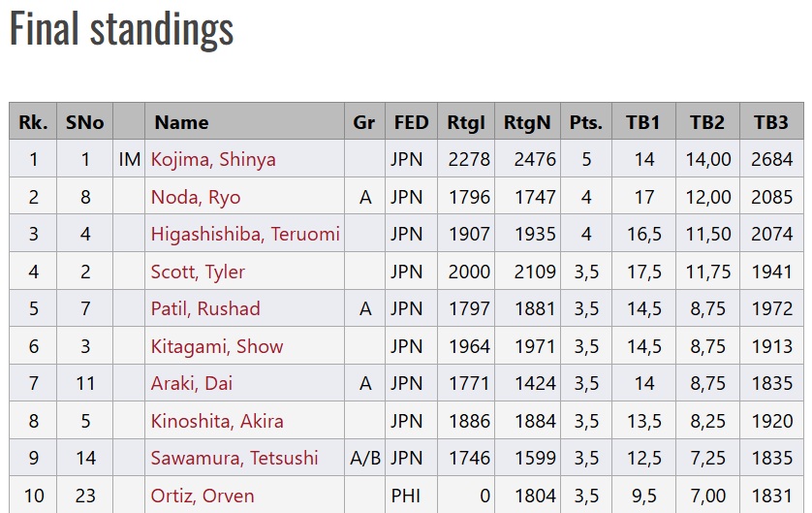Open Scott, Tyler player link
This screenshot has height=513, width=812.
point(198,273)
